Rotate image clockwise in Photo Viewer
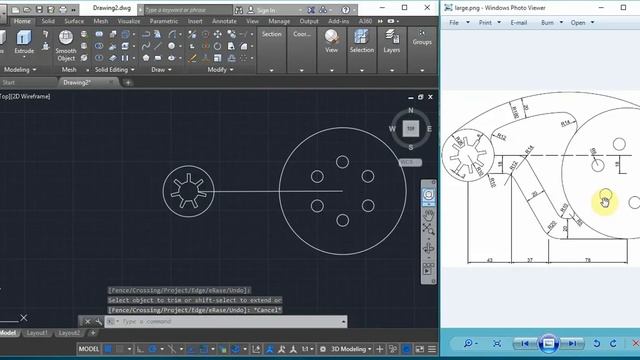 [613, 344]
